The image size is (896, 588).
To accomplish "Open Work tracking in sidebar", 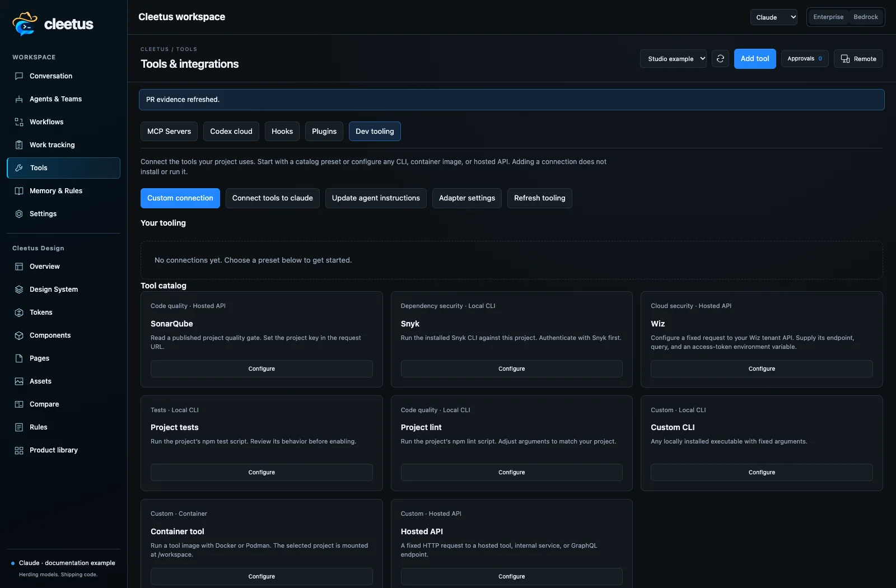I will [x=63, y=145].
